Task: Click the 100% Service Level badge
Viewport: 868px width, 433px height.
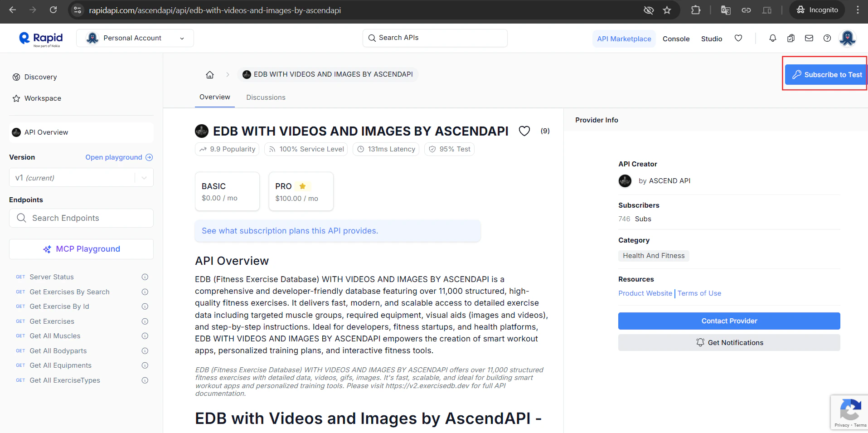Action: 306,149
